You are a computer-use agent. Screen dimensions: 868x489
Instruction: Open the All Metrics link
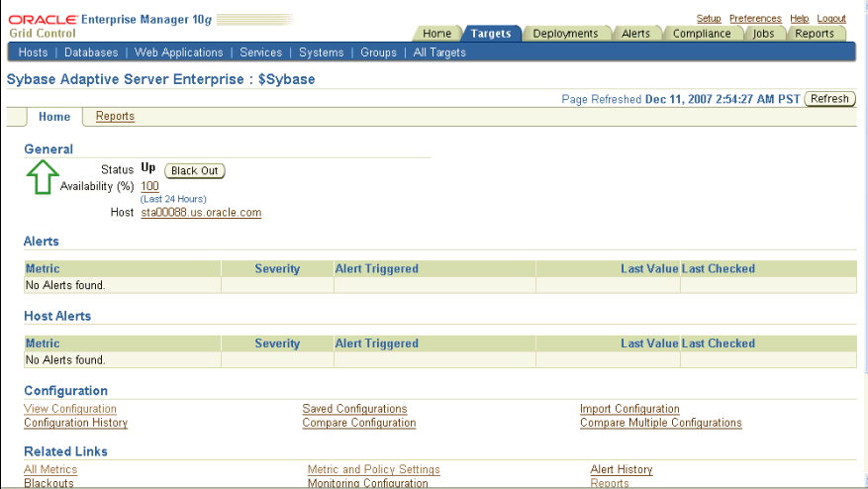coord(50,469)
